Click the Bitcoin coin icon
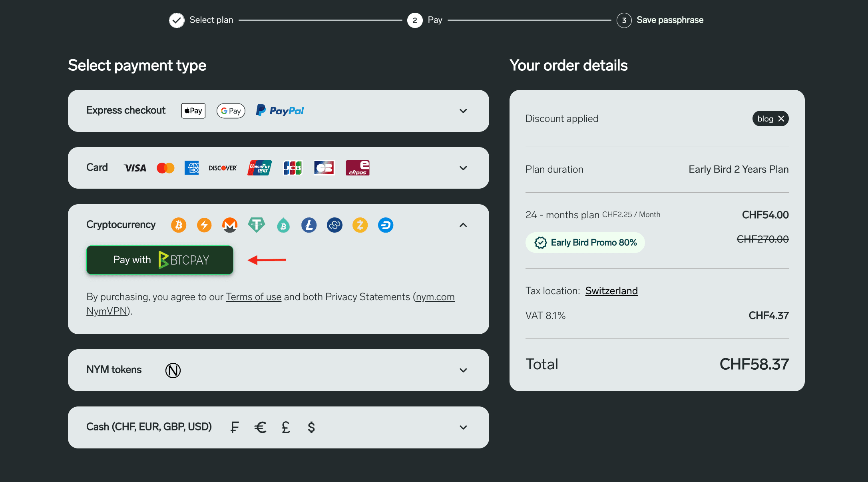 pyautogui.click(x=179, y=225)
